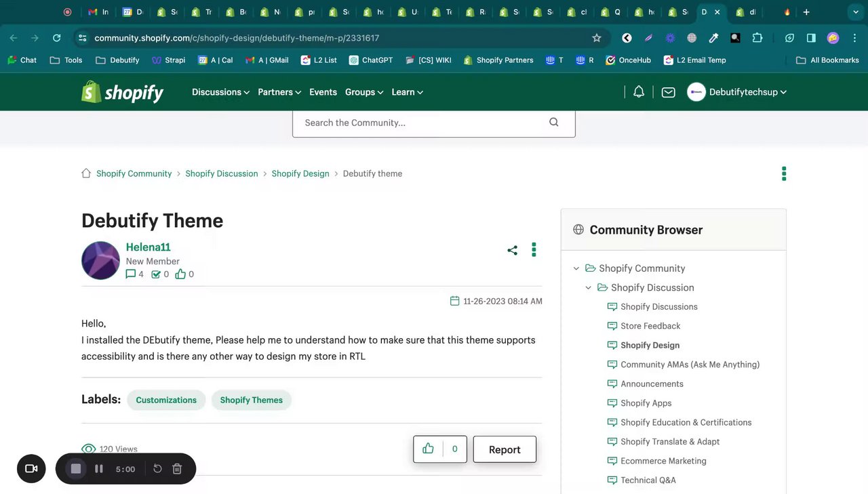Click the purple feather extension icon
This screenshot has height=494, width=868.
pyautogui.click(x=648, y=38)
